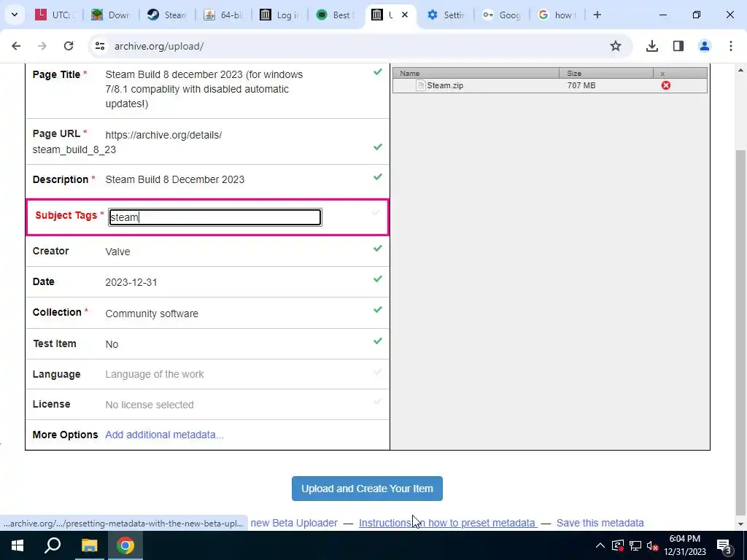Sort files by the Name column header

476,74
